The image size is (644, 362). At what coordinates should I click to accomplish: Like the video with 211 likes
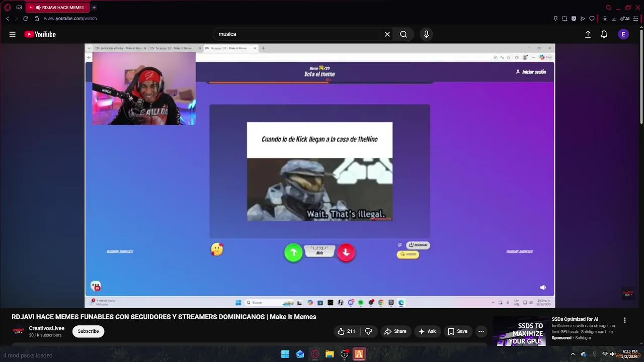point(346,331)
